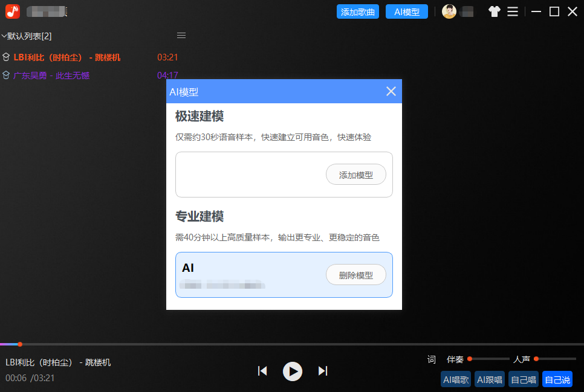Click the 添加歌曲 button

pyautogui.click(x=357, y=11)
